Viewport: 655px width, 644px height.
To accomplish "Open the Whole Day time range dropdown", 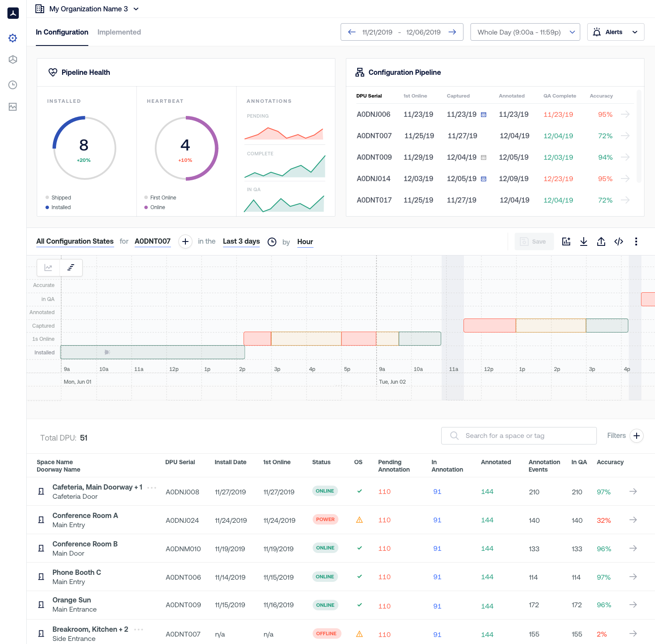I will pos(525,32).
